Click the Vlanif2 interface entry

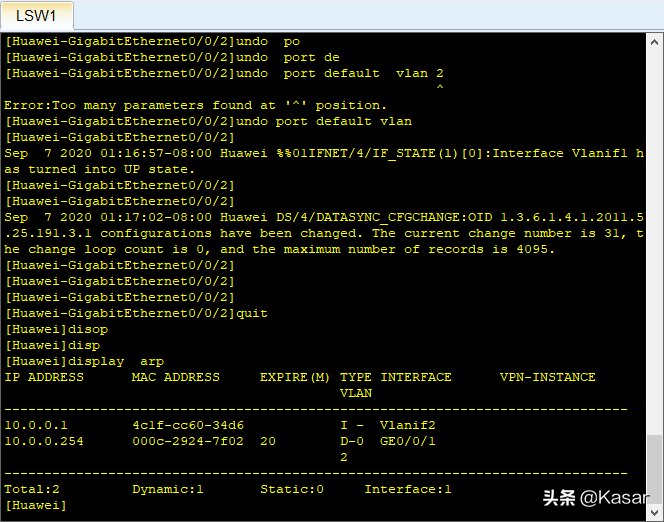(407, 425)
